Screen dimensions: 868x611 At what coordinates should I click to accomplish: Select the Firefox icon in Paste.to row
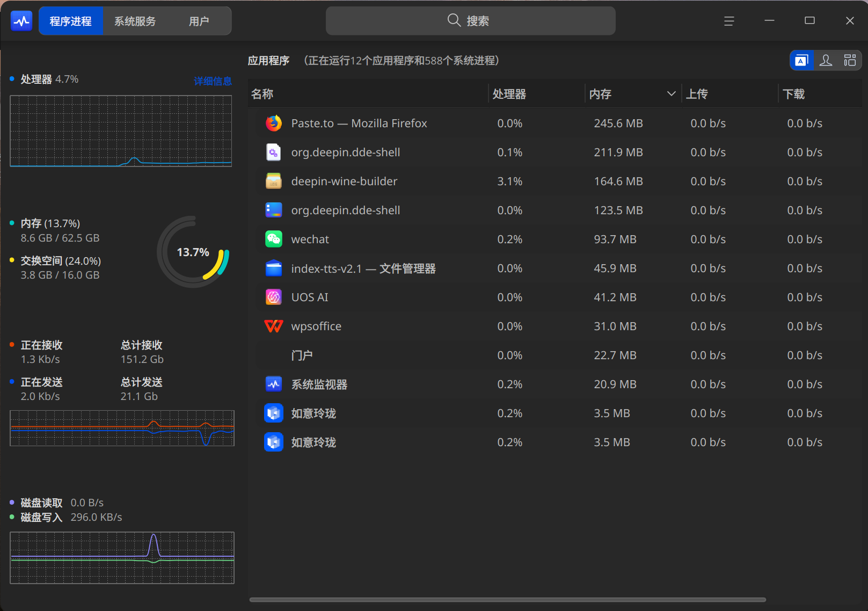274,123
